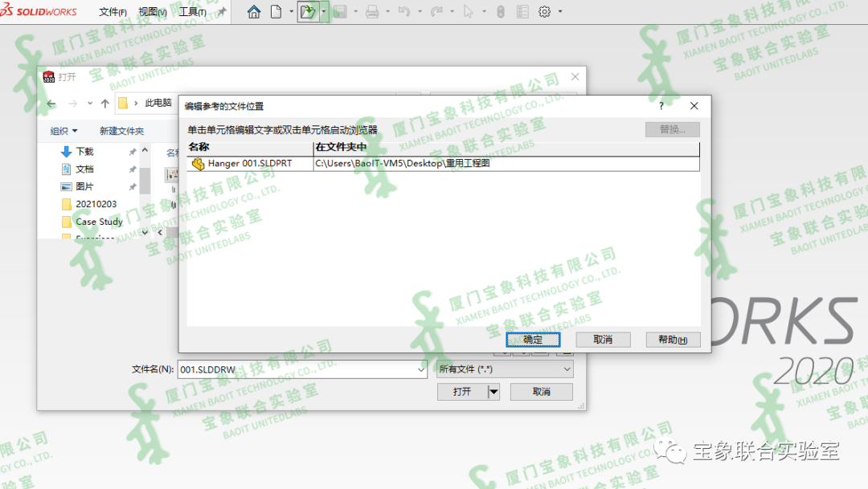
Task: Click the Print toolbar icon
Action: pyautogui.click(x=372, y=11)
